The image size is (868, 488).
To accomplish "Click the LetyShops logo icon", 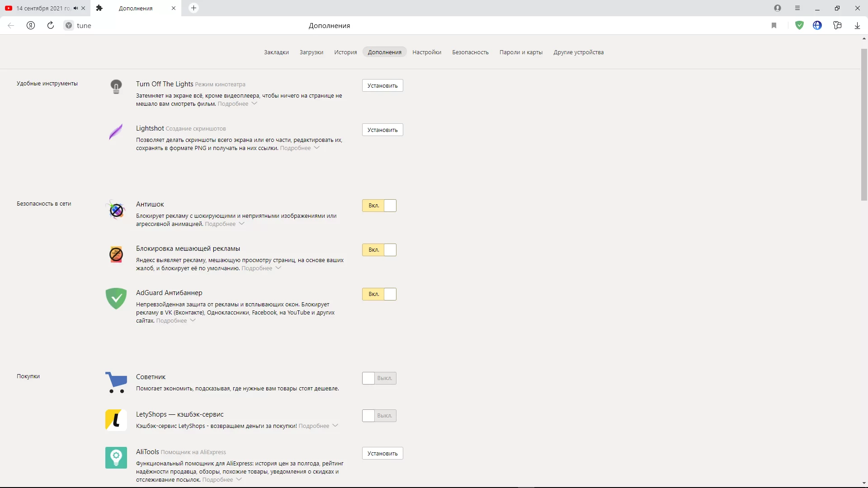I will 116,420.
